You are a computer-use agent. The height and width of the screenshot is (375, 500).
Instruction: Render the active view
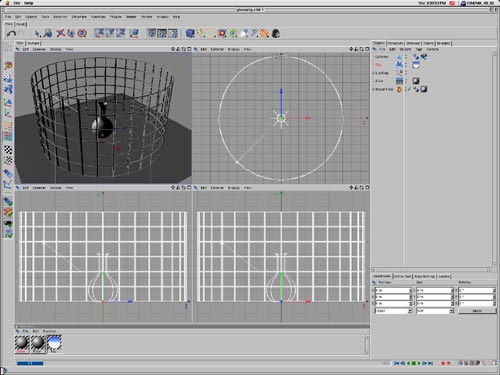(x=151, y=33)
